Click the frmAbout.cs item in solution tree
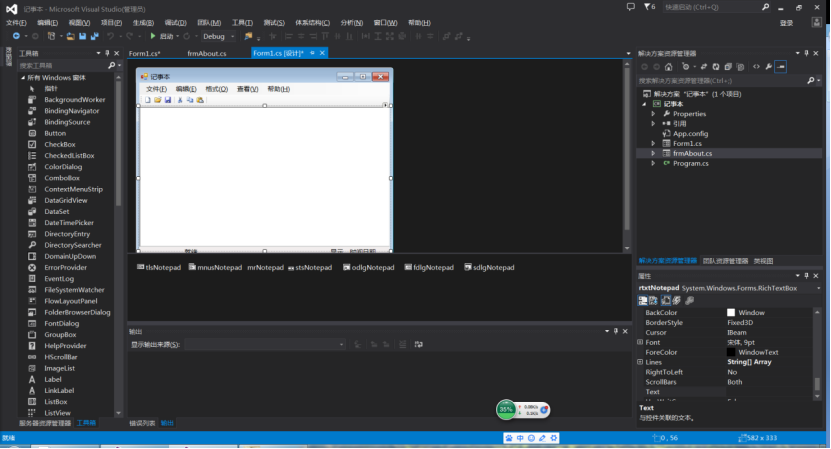831x449 pixels. (693, 154)
